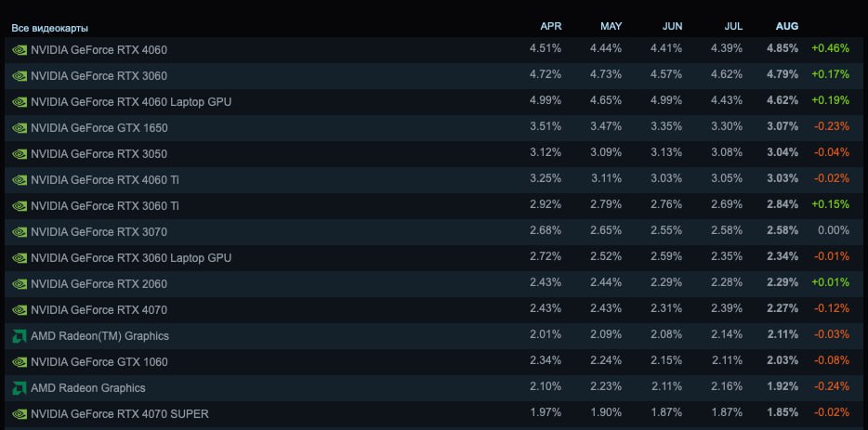Image resolution: width=868 pixels, height=430 pixels.
Task: Click the NVIDIA icon next to RTX 3060
Action: pos(20,76)
